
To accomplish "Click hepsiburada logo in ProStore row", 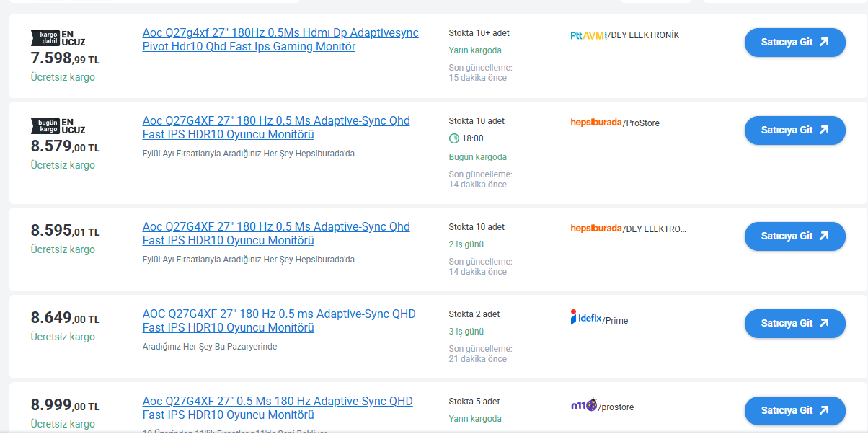I will [596, 122].
